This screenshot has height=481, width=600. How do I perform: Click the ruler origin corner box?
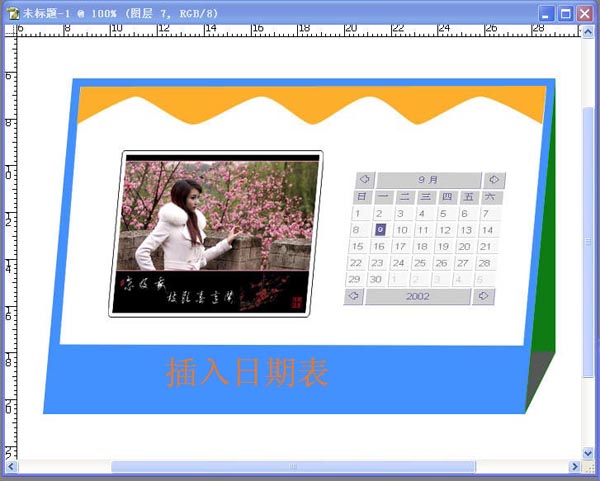point(8,30)
